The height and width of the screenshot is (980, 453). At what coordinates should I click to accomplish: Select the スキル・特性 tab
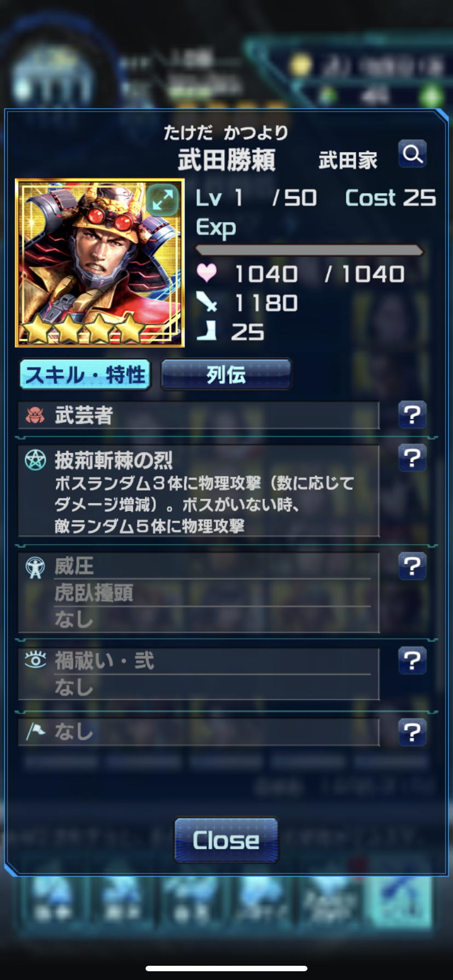pos(85,375)
